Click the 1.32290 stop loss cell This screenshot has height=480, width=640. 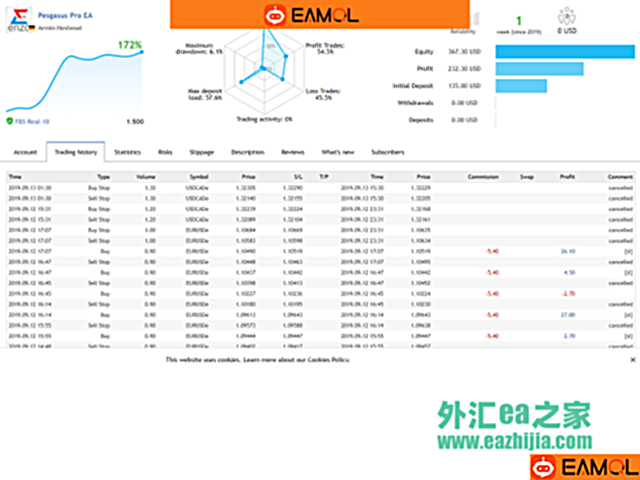(x=293, y=188)
